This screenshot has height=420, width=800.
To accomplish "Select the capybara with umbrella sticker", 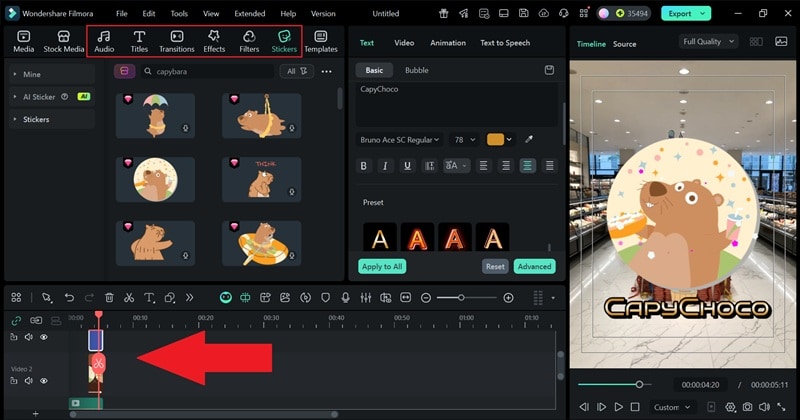I will pyautogui.click(x=155, y=116).
